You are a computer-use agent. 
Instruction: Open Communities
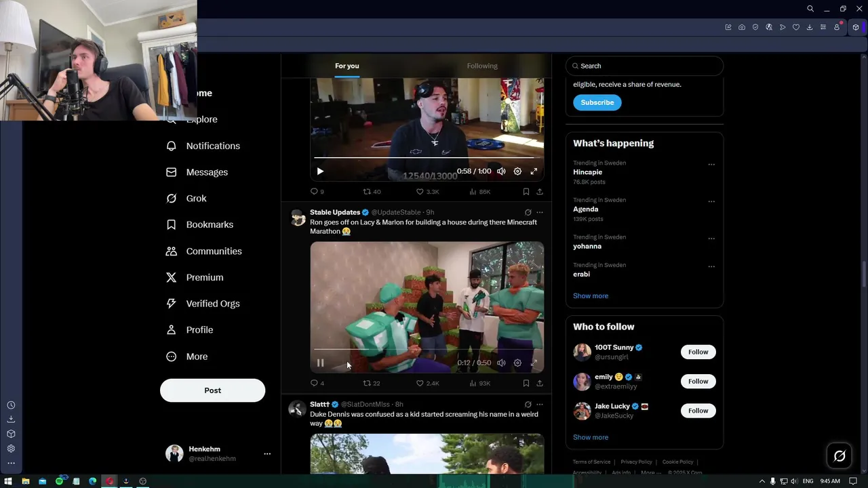click(x=203, y=251)
